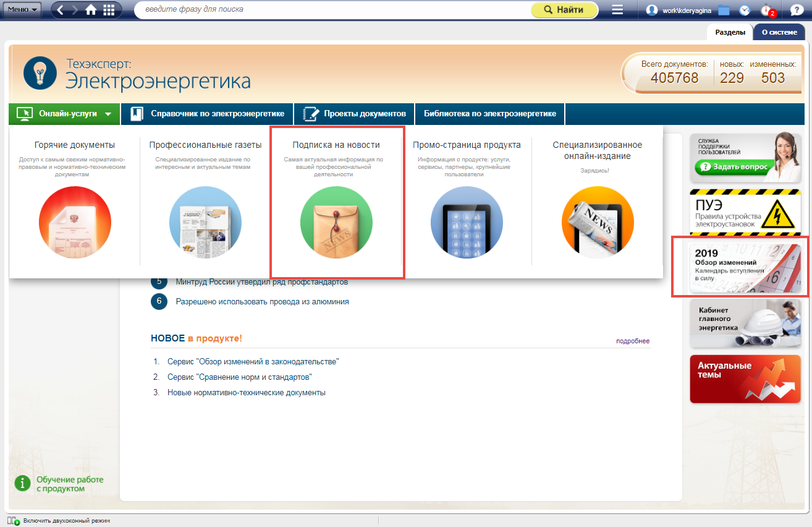The width and height of the screenshot is (812, 527).
Task: Open Разрешено использовать провода из алюминия news
Action: 262,302
